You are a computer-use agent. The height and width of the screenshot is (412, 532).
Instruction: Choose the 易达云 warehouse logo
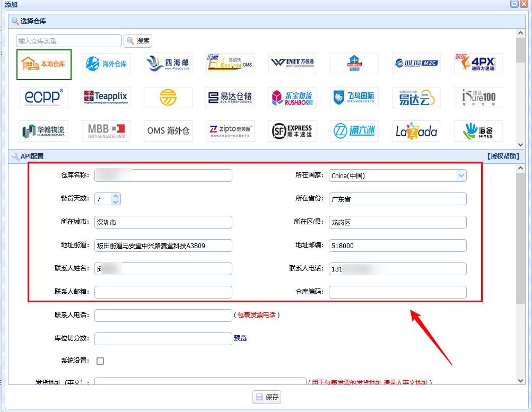(x=416, y=98)
